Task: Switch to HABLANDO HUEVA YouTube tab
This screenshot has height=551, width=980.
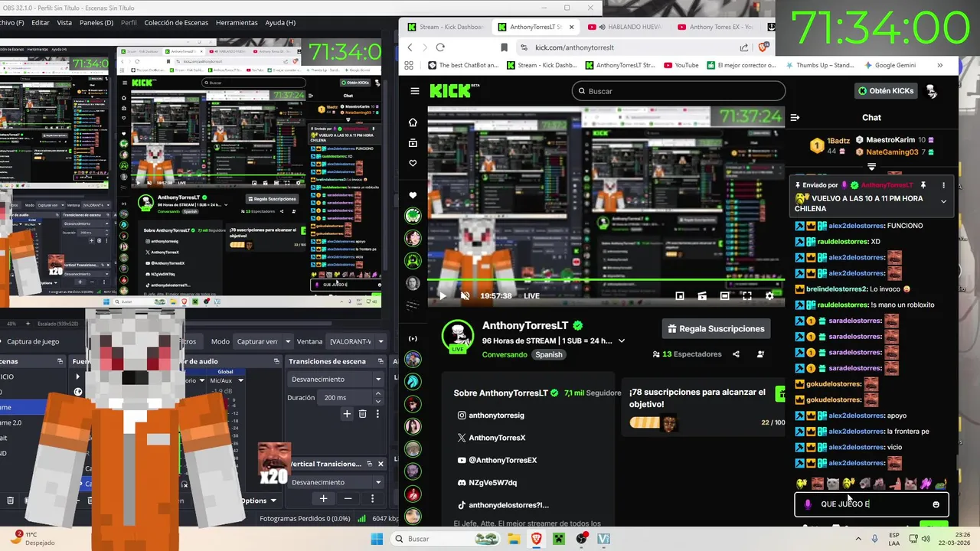Action: [626, 27]
